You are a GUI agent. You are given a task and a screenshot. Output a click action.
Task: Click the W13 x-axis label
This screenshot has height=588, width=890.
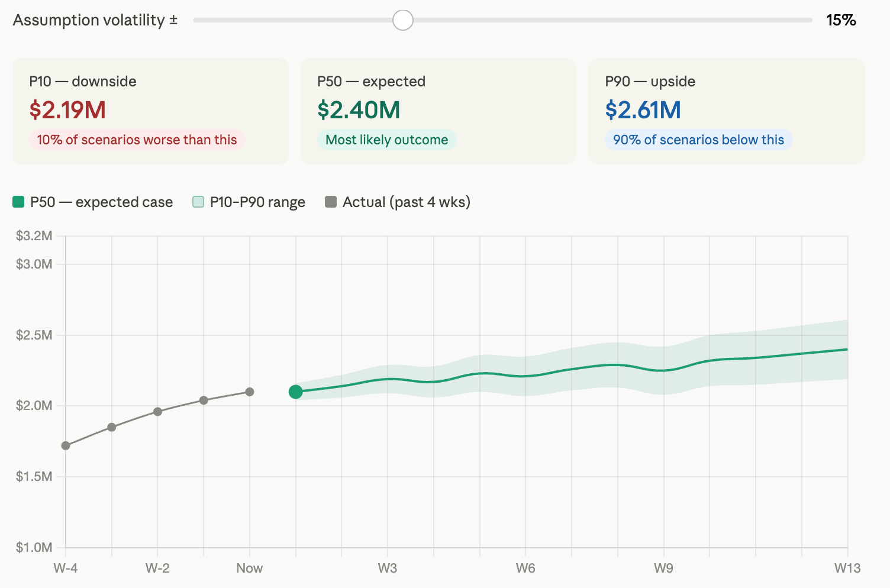847,568
